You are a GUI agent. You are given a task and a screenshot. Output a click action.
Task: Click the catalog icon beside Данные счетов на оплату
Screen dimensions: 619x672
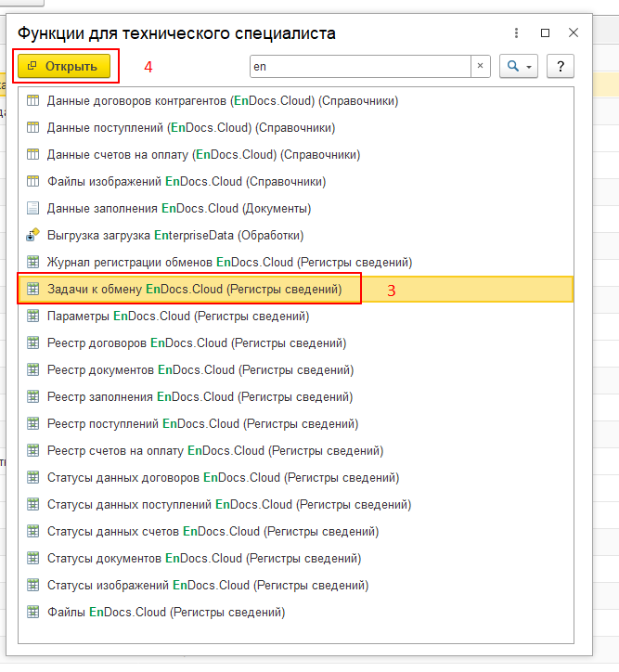tap(33, 154)
